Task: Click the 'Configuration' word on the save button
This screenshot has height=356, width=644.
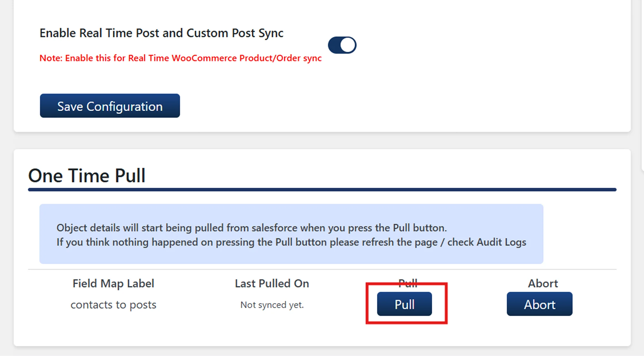Action: click(124, 107)
